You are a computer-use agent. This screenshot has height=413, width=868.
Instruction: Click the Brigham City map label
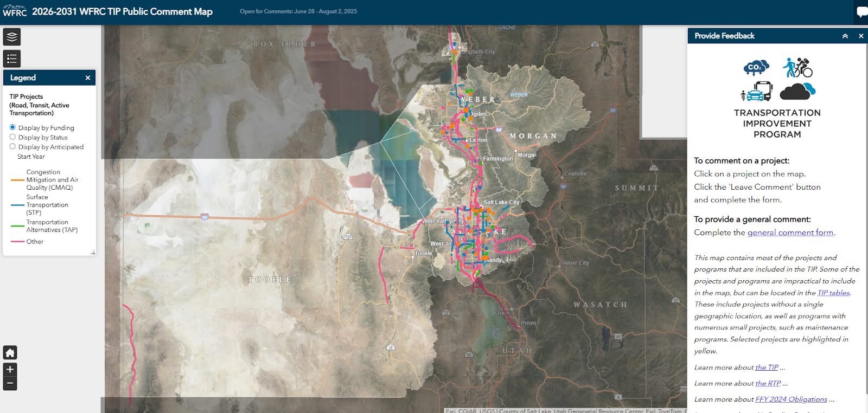coord(478,52)
